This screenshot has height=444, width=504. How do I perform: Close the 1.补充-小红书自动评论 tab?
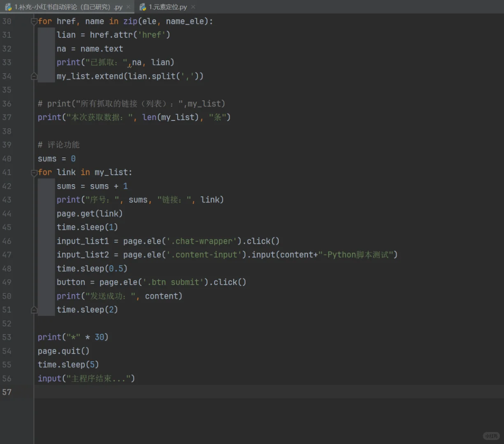pos(128,7)
